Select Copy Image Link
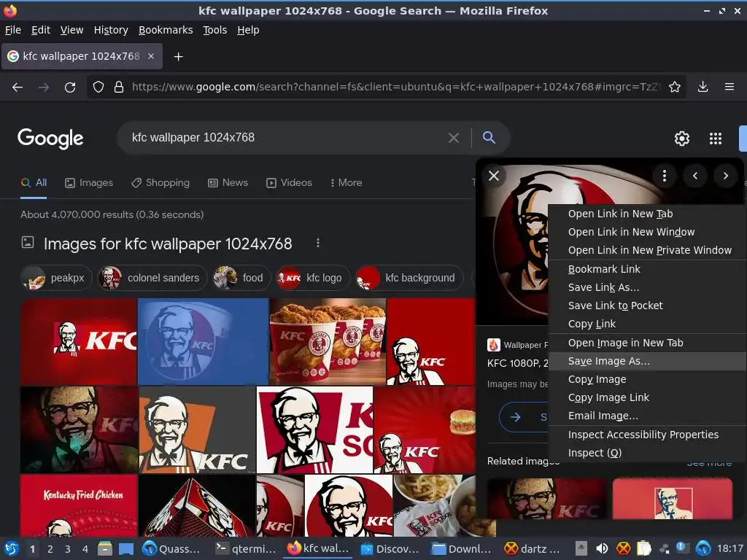This screenshot has height=560, width=747. (x=648, y=397)
